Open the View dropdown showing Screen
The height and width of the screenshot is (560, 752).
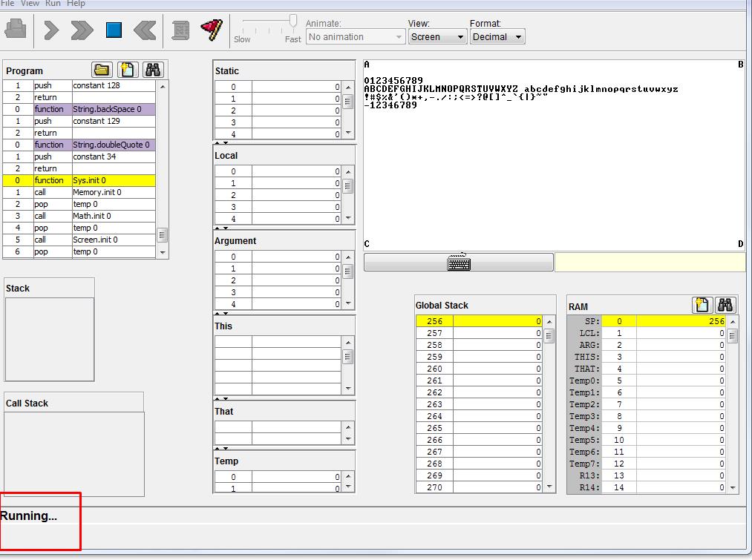(437, 37)
